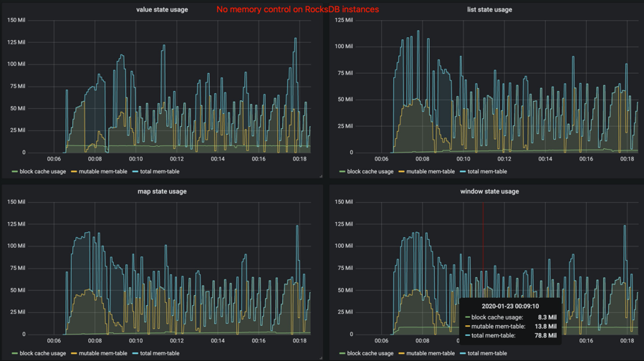Click green block cache line icon in value state legend

click(x=15, y=172)
